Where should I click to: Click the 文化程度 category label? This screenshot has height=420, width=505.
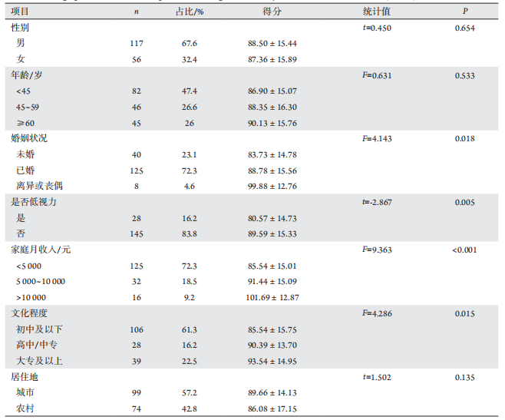(x=29, y=313)
